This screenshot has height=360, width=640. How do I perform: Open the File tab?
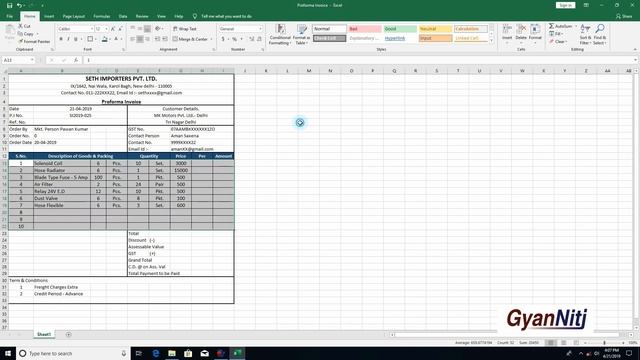click(9, 16)
